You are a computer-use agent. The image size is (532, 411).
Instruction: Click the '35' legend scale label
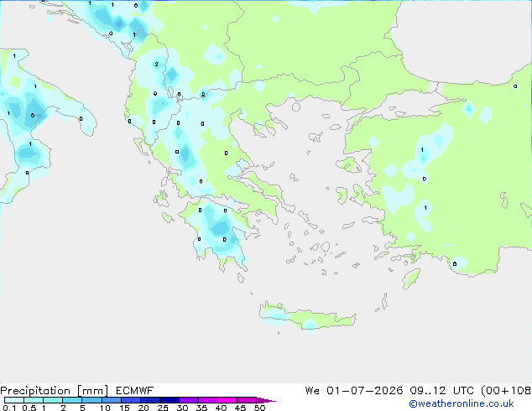click(x=201, y=408)
